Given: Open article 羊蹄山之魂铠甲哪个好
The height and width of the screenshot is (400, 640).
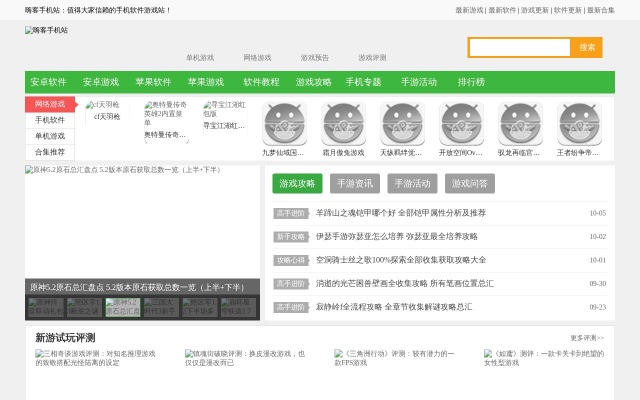Looking at the screenshot, I should point(400,213).
